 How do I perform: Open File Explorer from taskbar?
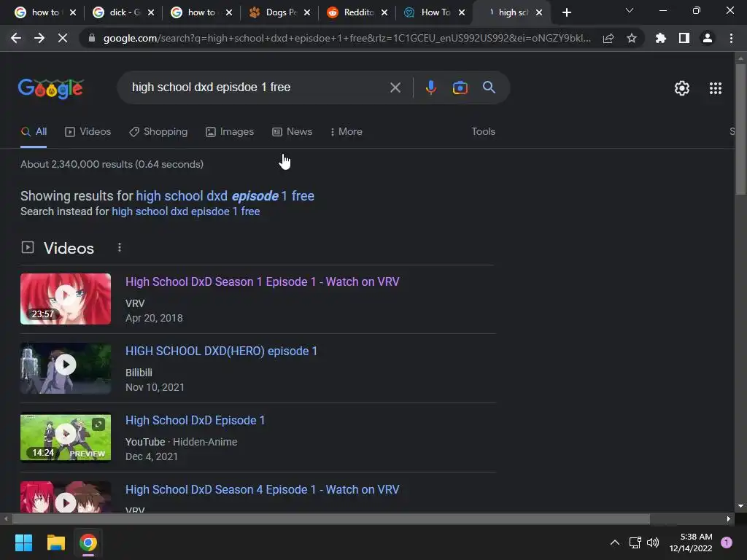coord(55,542)
